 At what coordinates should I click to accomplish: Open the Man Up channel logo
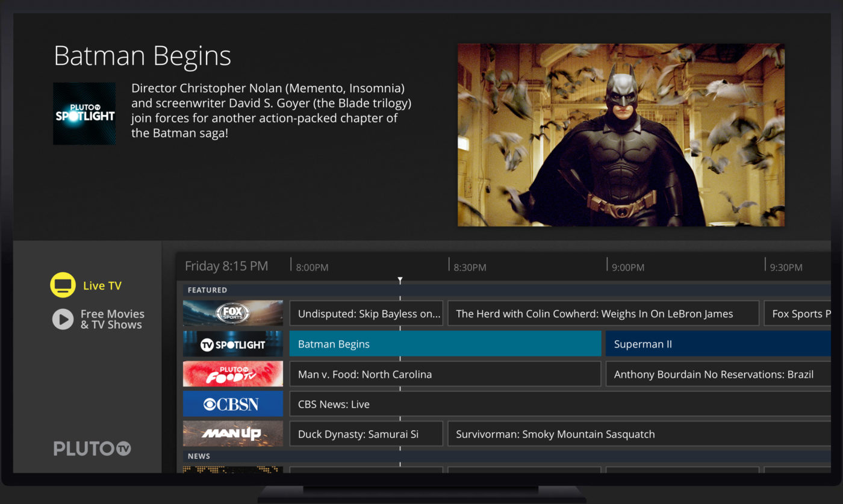tap(233, 434)
